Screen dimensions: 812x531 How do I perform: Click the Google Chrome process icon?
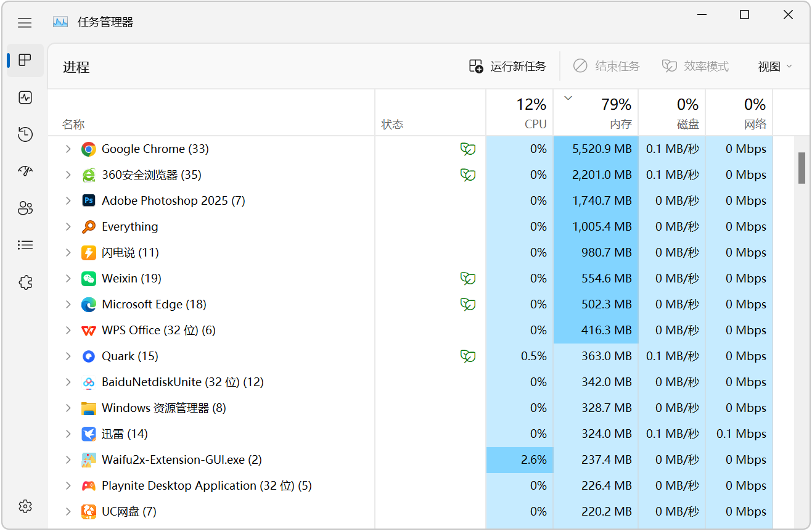[x=89, y=149]
